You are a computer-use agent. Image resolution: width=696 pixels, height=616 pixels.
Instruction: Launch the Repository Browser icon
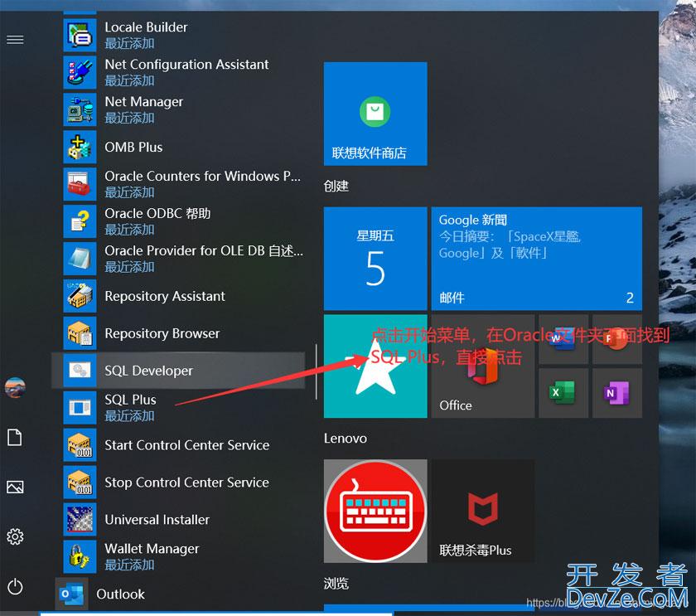tap(80, 333)
